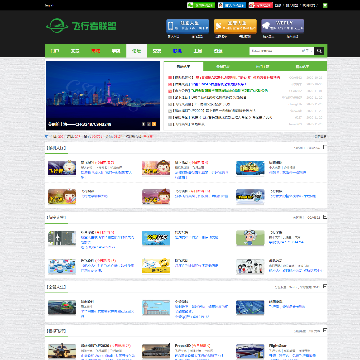Collapse the third forum section via its corner toggle
360x360 pixels.
tap(325, 286)
